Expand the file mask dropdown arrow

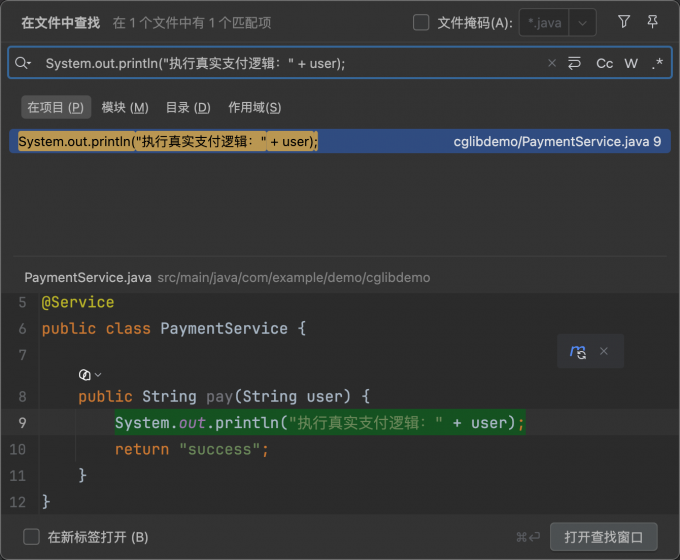coord(582,23)
